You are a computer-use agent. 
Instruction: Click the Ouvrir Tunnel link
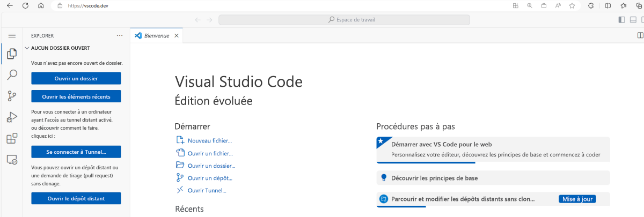click(x=207, y=190)
